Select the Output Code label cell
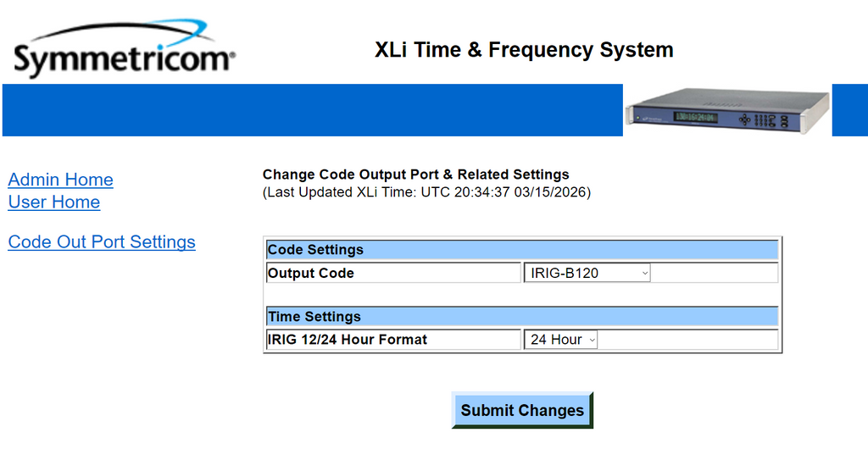The height and width of the screenshot is (460, 868). (392, 273)
